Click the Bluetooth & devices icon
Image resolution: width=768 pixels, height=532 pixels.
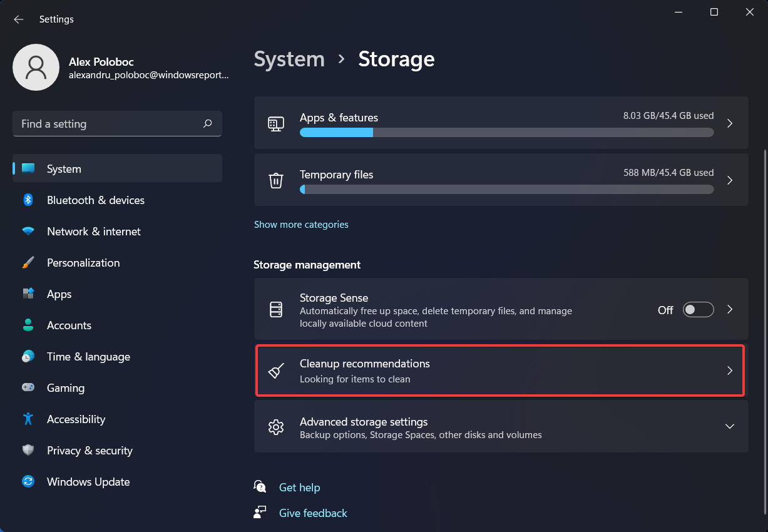[28, 200]
